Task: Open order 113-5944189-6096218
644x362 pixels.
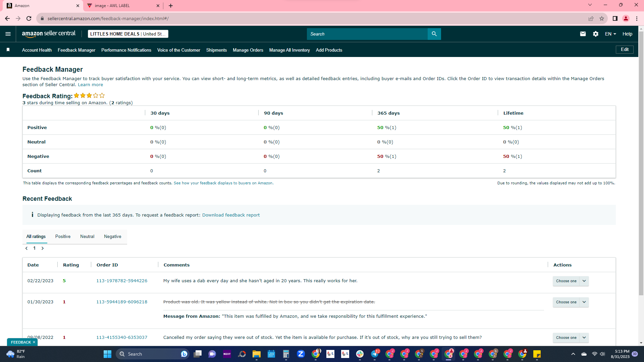Action: (x=122, y=302)
